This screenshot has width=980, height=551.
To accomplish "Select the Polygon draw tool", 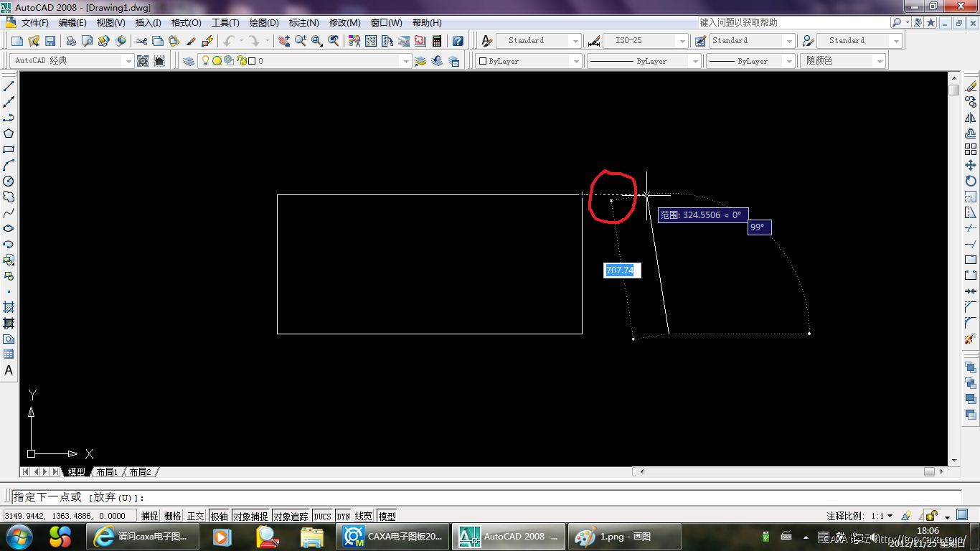I will pos(9,133).
